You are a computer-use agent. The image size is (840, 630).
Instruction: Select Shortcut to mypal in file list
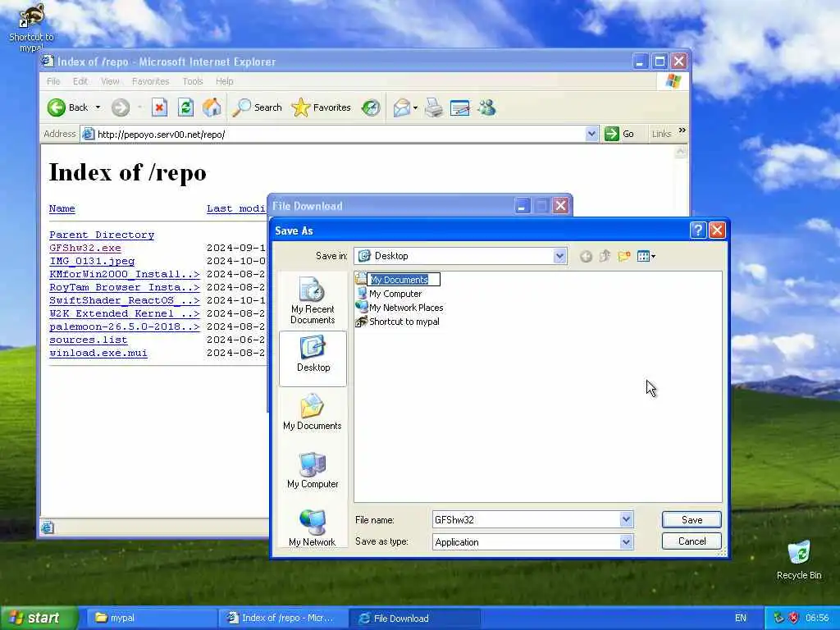tap(398, 322)
